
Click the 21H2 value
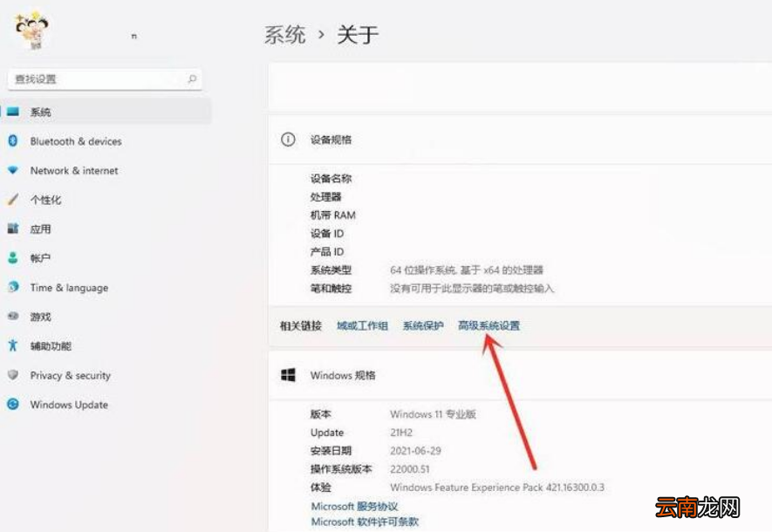[x=401, y=433]
